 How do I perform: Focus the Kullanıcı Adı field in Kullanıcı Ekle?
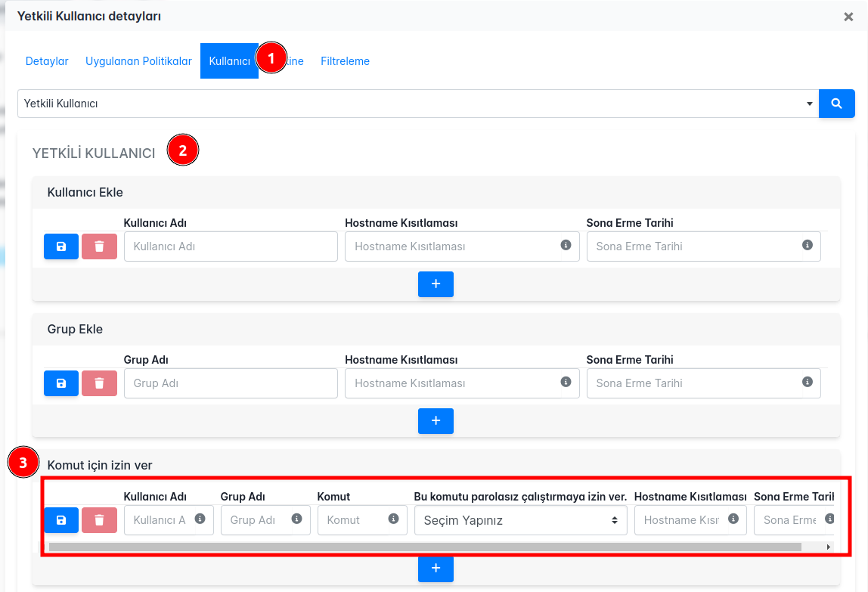231,246
